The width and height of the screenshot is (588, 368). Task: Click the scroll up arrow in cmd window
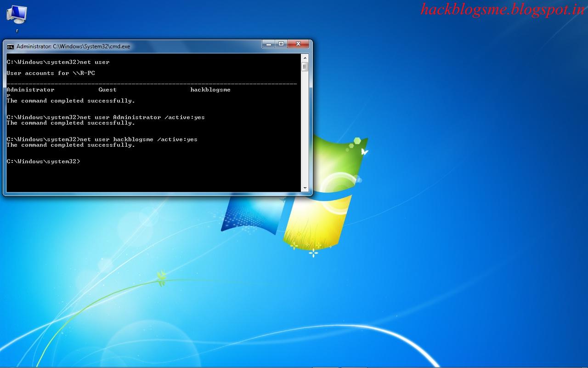click(305, 57)
